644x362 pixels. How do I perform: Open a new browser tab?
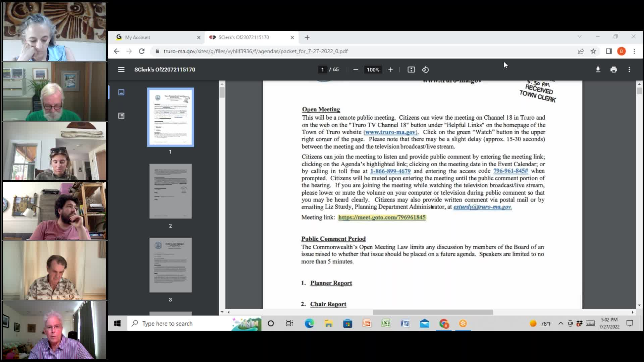(x=307, y=38)
